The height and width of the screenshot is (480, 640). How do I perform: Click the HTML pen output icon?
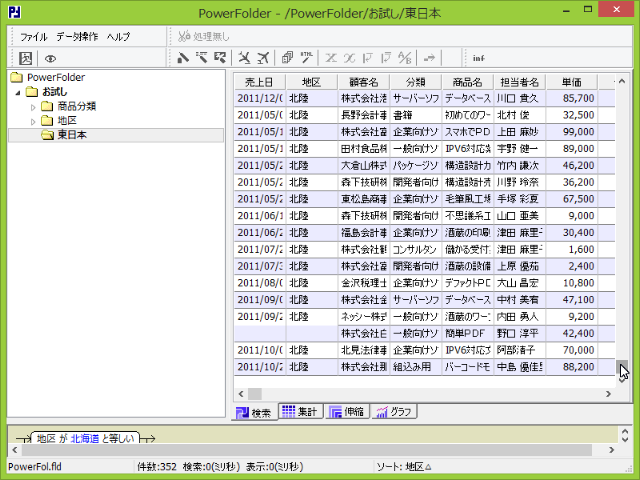pos(307,58)
